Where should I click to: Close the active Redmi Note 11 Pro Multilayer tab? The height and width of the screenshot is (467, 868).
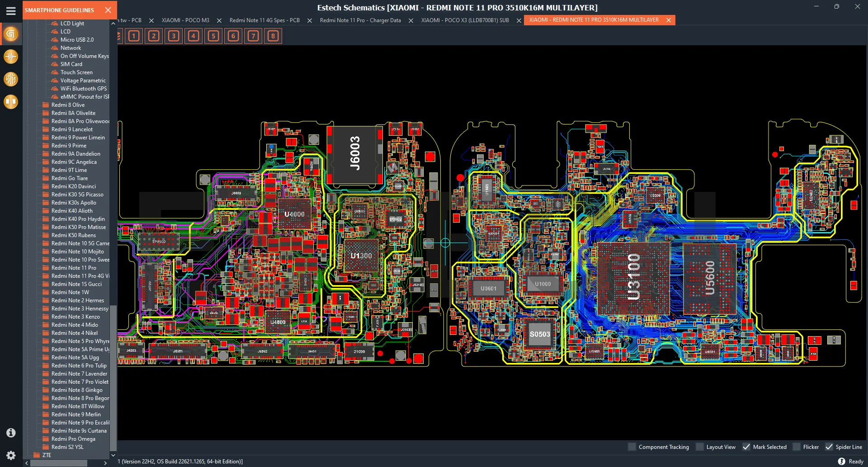(668, 20)
